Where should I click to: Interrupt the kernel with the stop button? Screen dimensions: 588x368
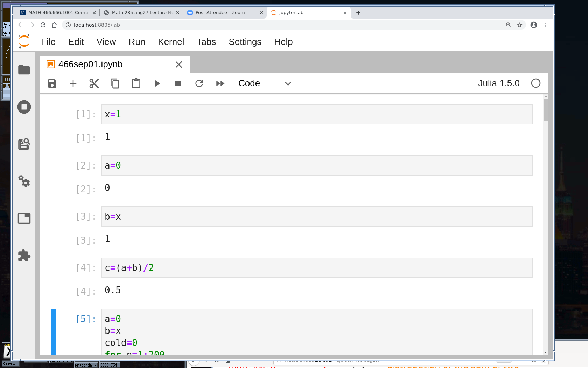pyautogui.click(x=178, y=83)
